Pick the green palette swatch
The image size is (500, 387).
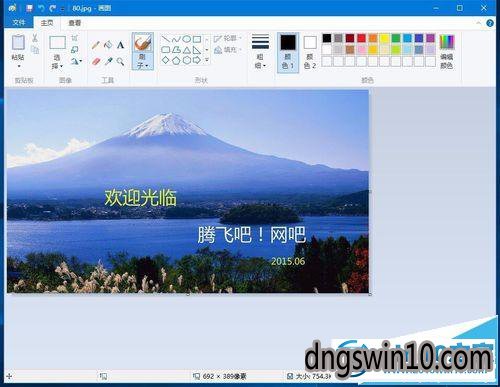[x=396, y=38]
